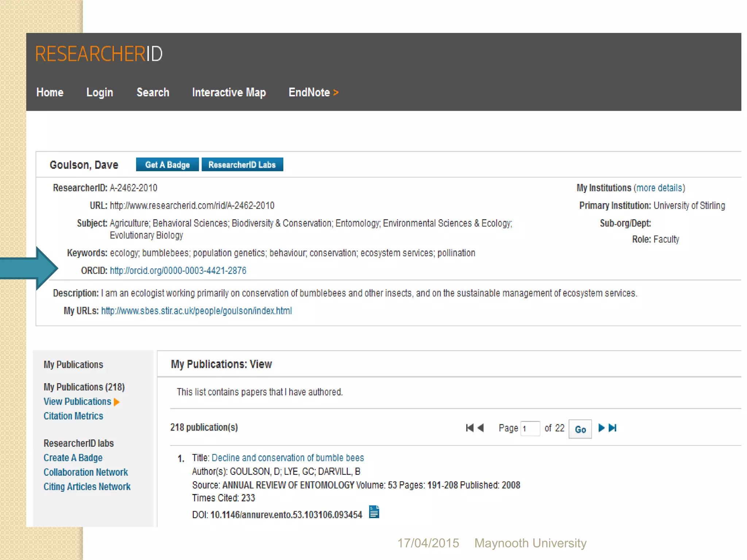The height and width of the screenshot is (560, 747).
Task: Click the ResearcherID logo
Action: (99, 54)
